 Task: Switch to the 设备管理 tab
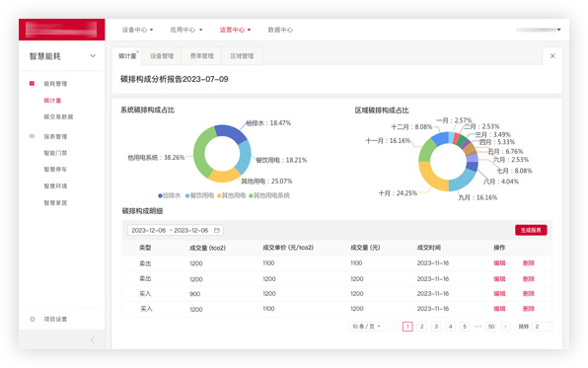click(x=162, y=56)
